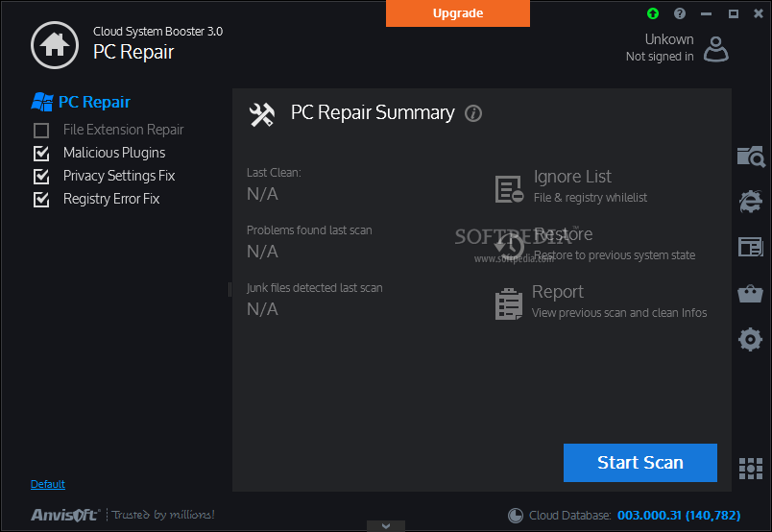This screenshot has height=532, width=772.
Task: Click the File Extension Repair label
Action: pyautogui.click(x=123, y=130)
